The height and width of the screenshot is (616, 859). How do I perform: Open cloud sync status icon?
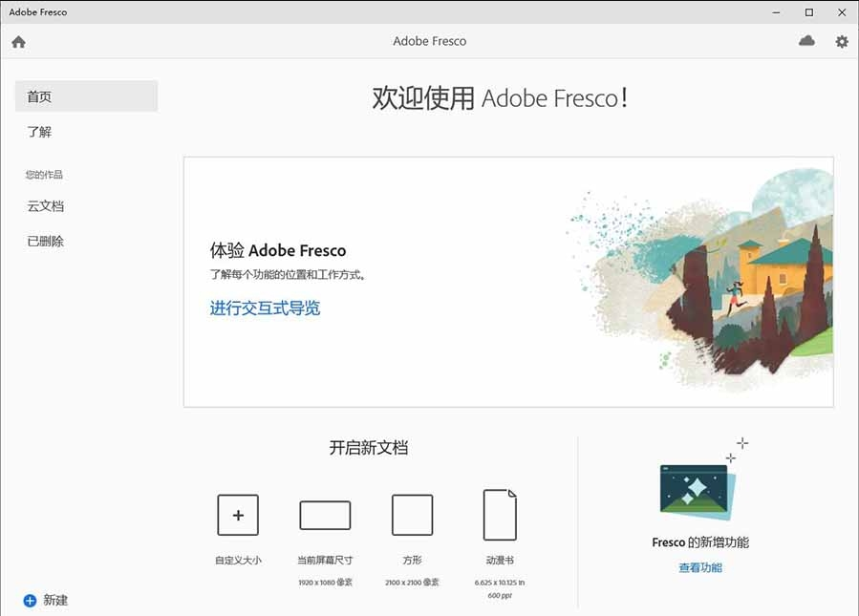pyautogui.click(x=806, y=41)
